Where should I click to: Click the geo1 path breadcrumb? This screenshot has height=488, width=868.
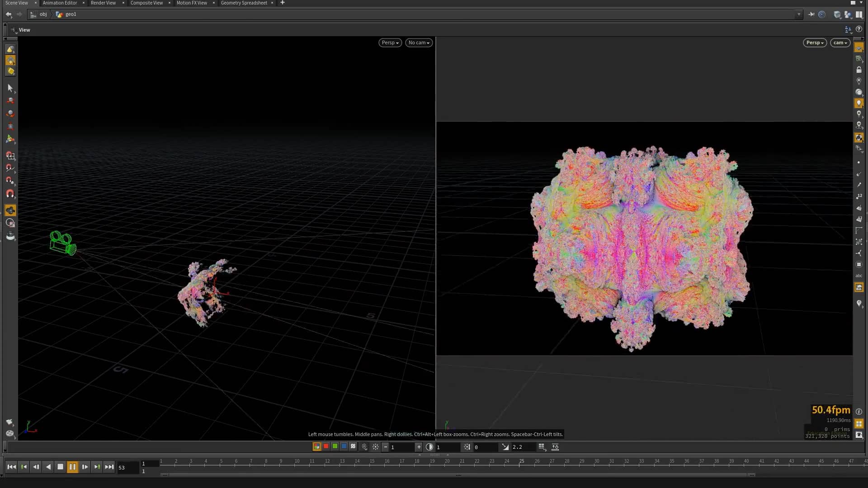tap(71, 14)
